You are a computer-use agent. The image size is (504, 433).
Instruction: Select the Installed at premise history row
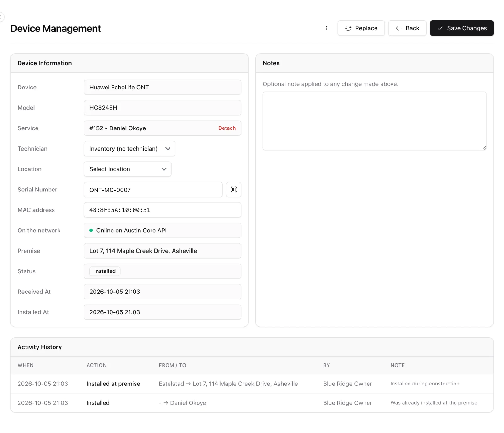(252, 384)
